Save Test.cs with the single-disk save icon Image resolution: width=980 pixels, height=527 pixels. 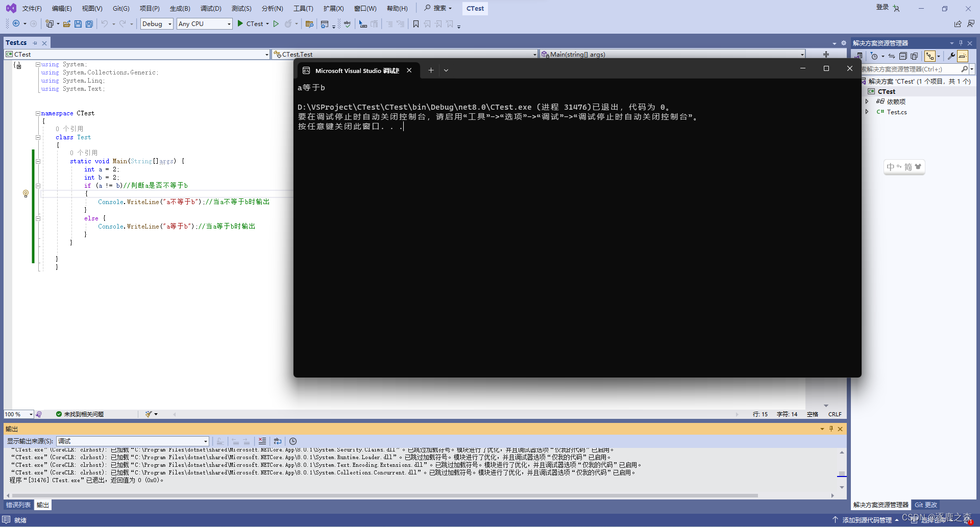tap(78, 24)
